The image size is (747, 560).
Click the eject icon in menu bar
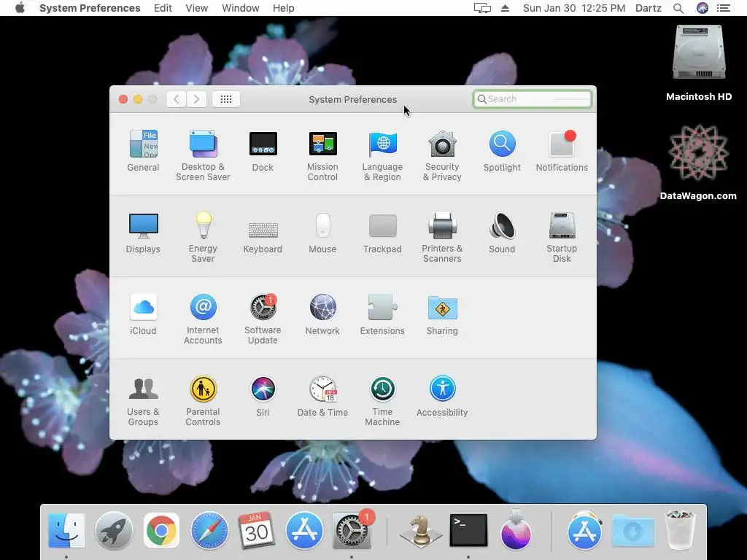[x=505, y=8]
